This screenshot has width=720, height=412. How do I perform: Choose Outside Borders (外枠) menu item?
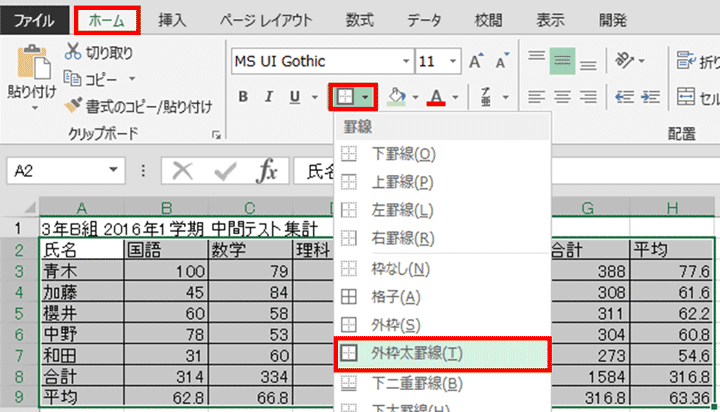[442, 325]
